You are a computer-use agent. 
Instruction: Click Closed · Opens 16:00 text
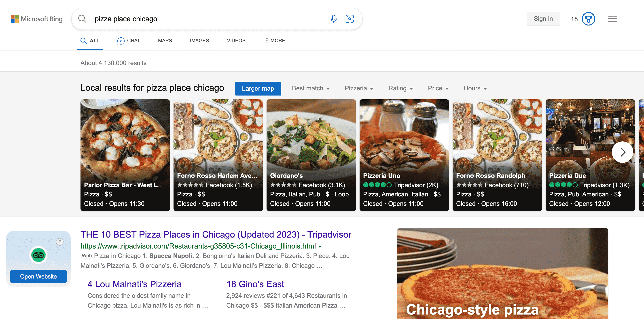tap(486, 204)
